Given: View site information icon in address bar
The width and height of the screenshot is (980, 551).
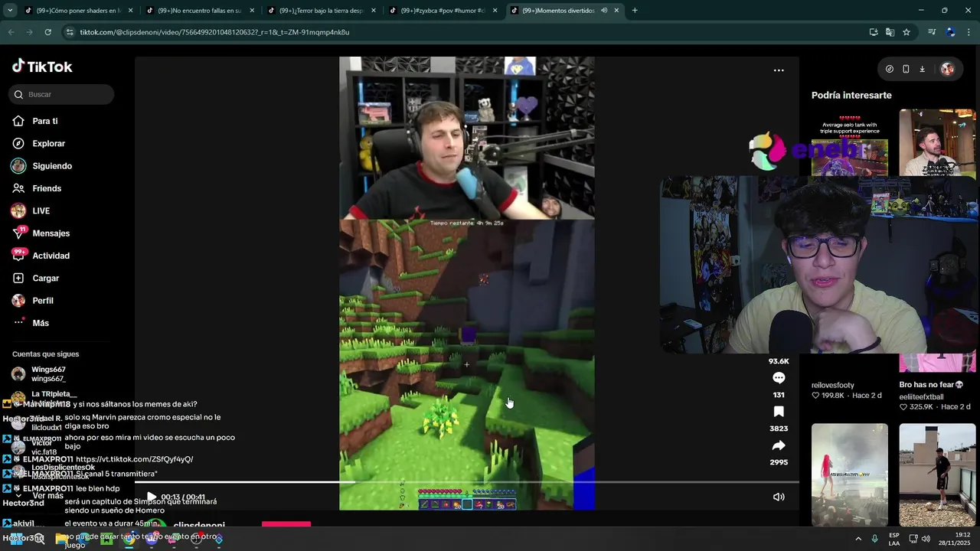Looking at the screenshot, I should [x=70, y=32].
